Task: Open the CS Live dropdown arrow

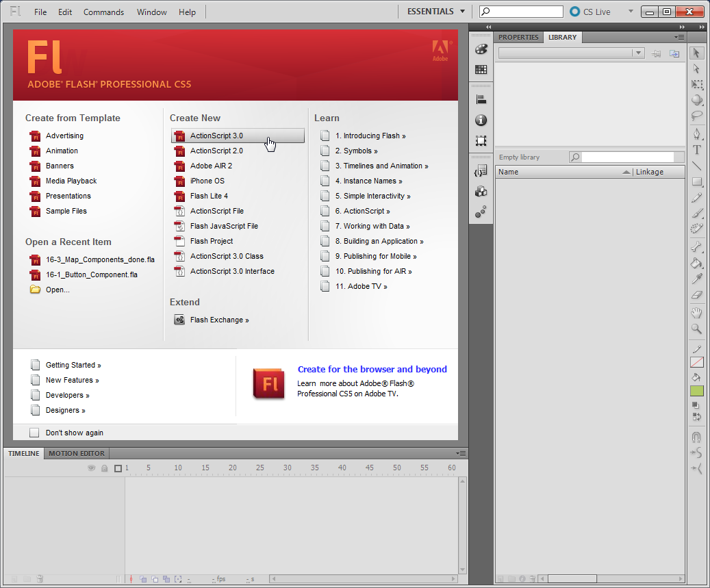Action: click(631, 12)
